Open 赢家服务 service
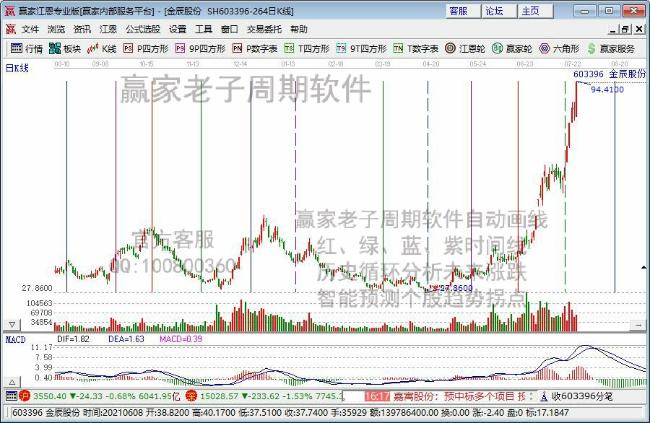Viewport: 650px width, 423px height. point(611,49)
